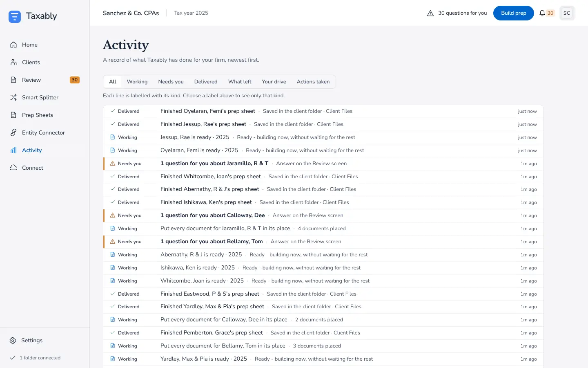Click warning icon on Bellamy question row
The width and height of the screenshot is (588, 368).
[113, 241]
